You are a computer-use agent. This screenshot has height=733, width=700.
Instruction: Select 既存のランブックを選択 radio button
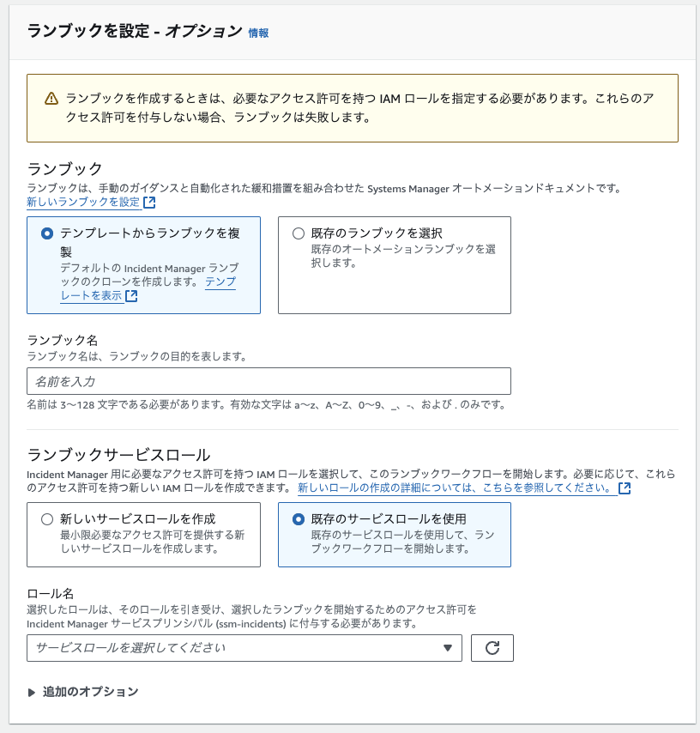click(299, 233)
